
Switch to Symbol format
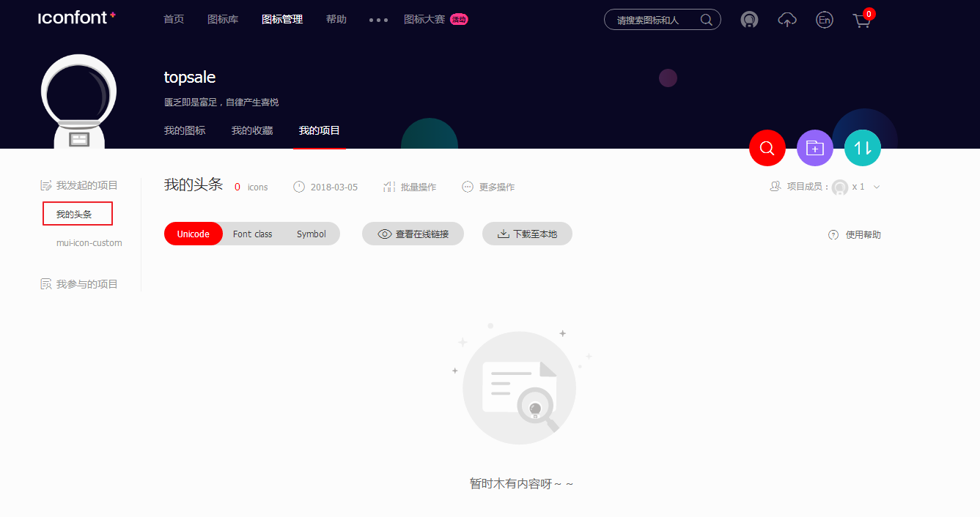pos(311,234)
